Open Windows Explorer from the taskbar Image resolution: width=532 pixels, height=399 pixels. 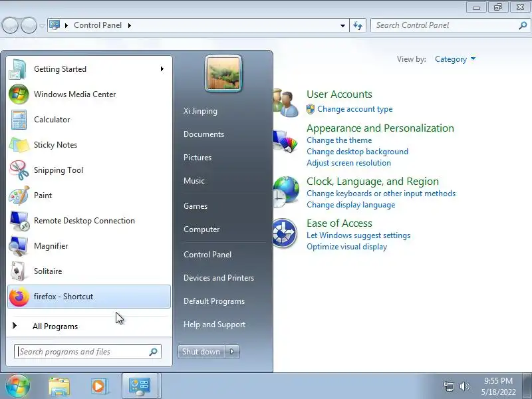[x=59, y=386]
